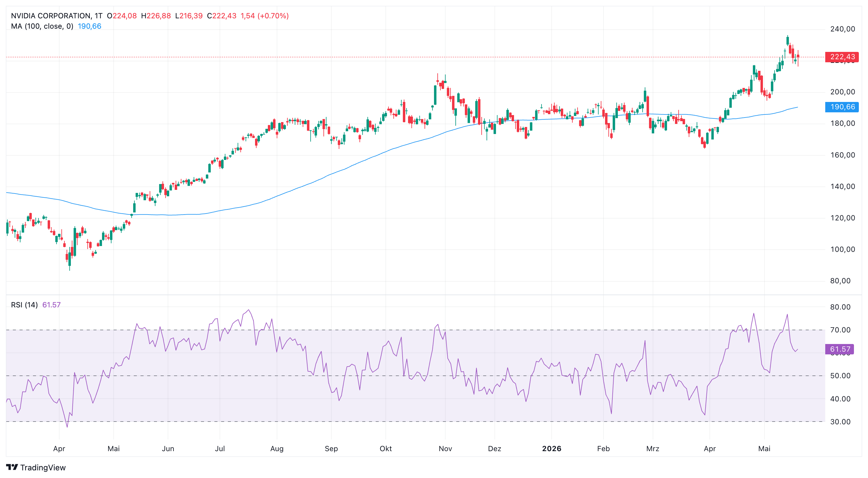
Task: Click the 180,00 price axis label
Action: [842, 124]
